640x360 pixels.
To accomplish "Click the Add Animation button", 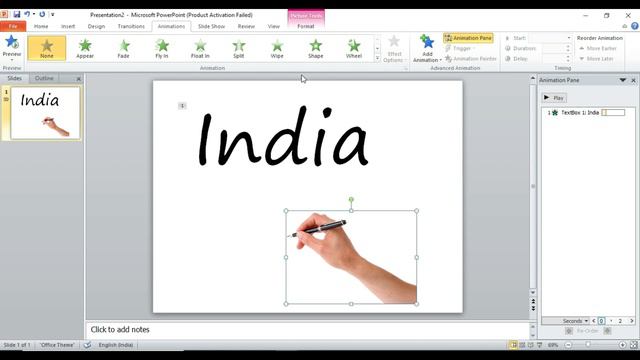I will click(427, 48).
